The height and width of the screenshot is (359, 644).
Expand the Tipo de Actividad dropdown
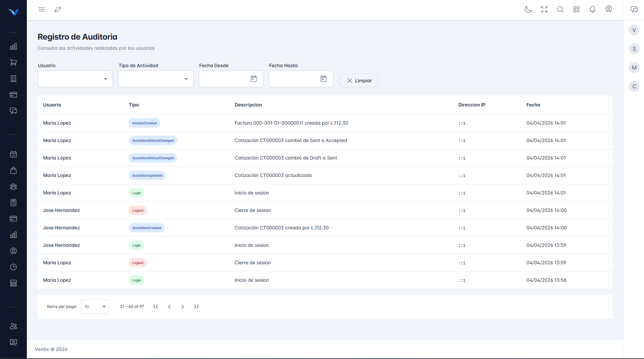click(156, 79)
